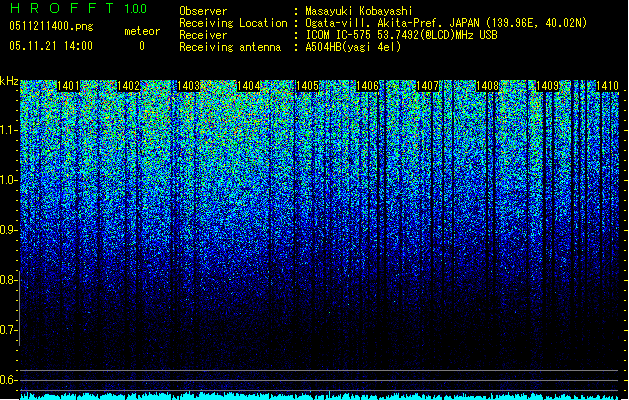Viewport: 629px width, 400px height.
Task: Click the Receiver label
Action: tap(203, 35)
